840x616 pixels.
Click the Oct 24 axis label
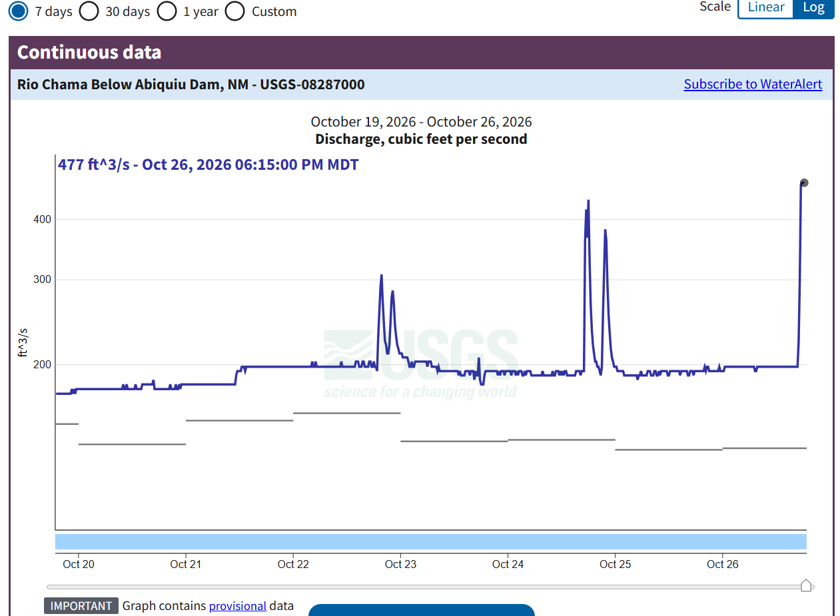point(508,564)
